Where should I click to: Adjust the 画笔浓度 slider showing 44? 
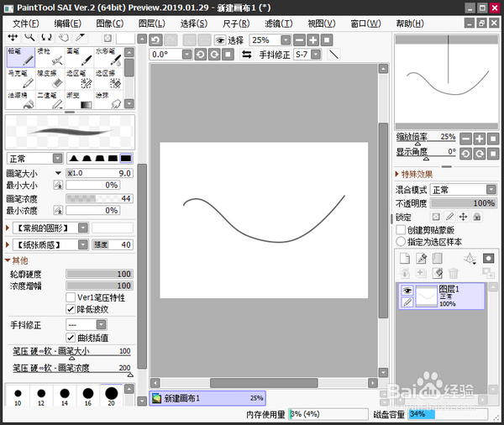click(99, 198)
